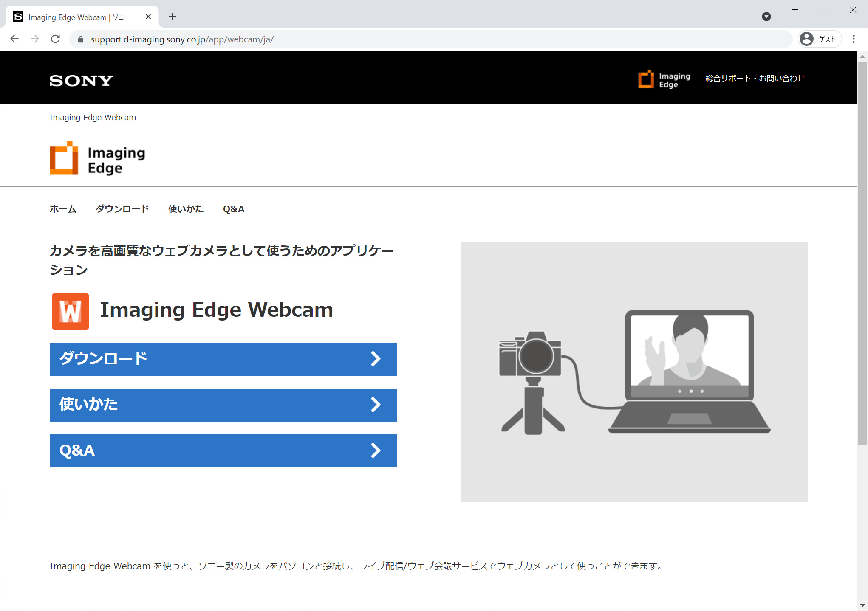Select Q&A in navigation menu

coord(234,209)
